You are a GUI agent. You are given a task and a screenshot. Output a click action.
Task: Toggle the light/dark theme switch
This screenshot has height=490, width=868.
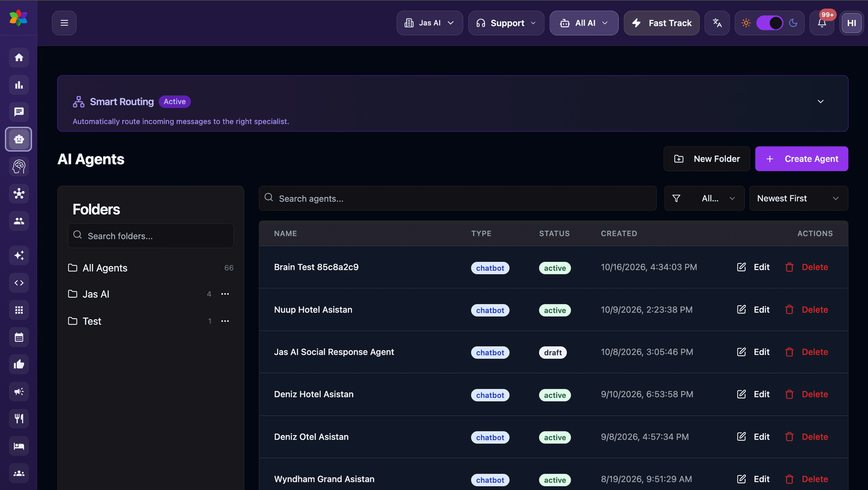click(770, 23)
